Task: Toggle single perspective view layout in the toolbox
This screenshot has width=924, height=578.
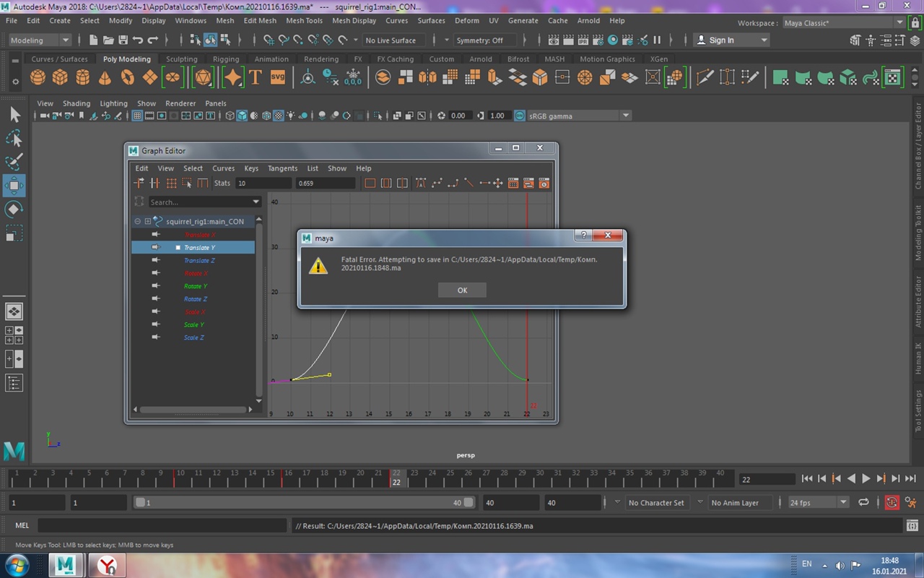Action: (14, 311)
